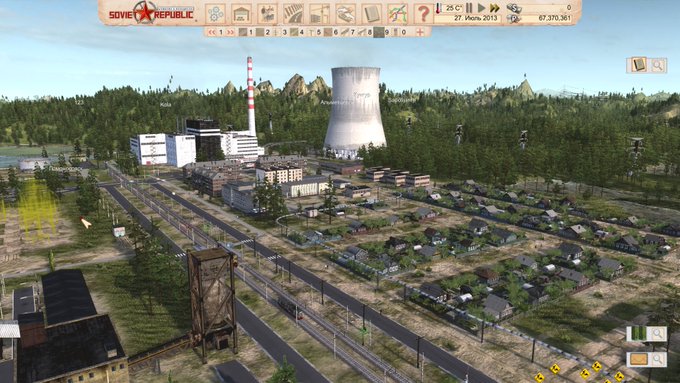Open the trade handshake menu icon
The height and width of the screenshot is (383, 680).
coord(346,13)
